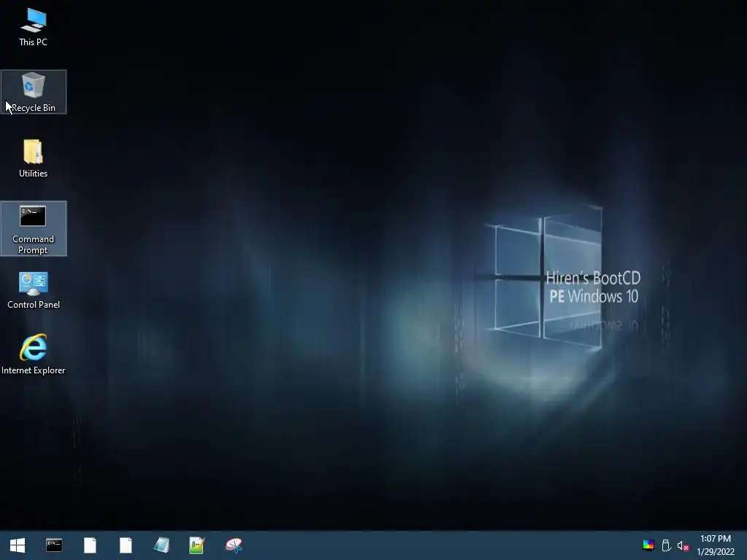
Task: Open the blue tilted notebook taskbar icon
Action: (161, 545)
